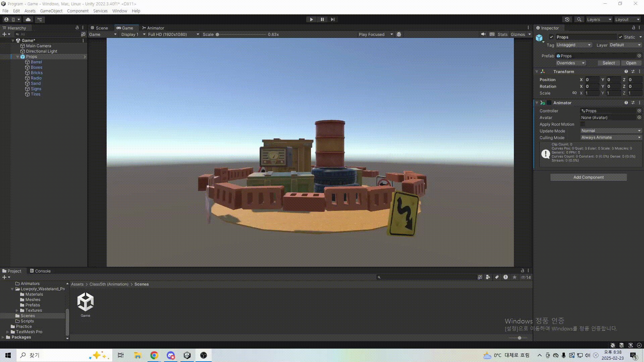The width and height of the screenshot is (644, 362).
Task: Switch to the Animator tab
Action: click(153, 28)
